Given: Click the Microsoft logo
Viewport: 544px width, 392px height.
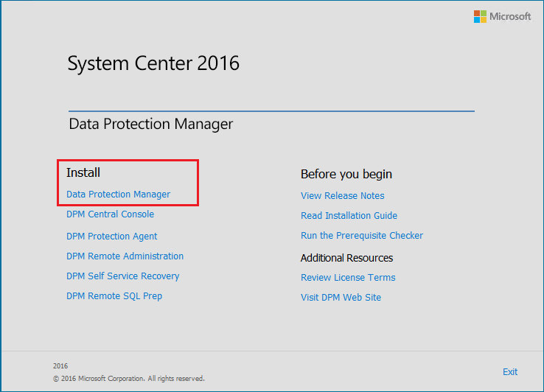Looking at the screenshot, I should tap(503, 16).
